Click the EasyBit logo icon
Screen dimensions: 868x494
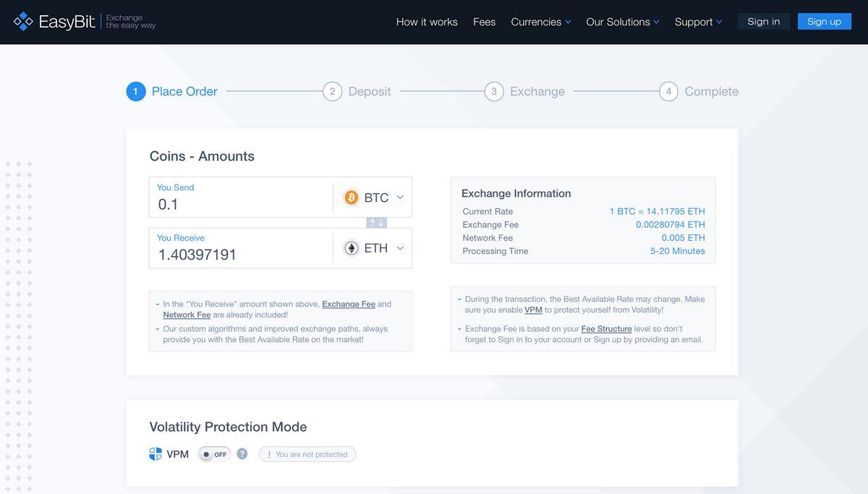[23, 22]
